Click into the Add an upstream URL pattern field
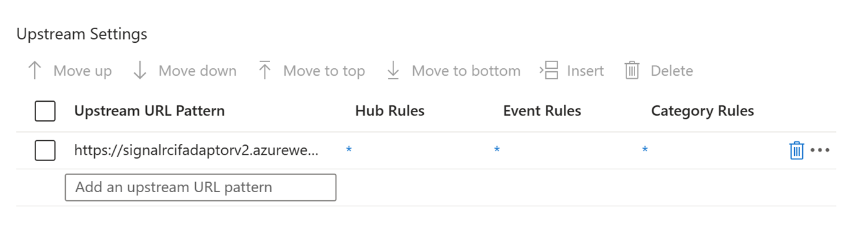 coord(201,187)
